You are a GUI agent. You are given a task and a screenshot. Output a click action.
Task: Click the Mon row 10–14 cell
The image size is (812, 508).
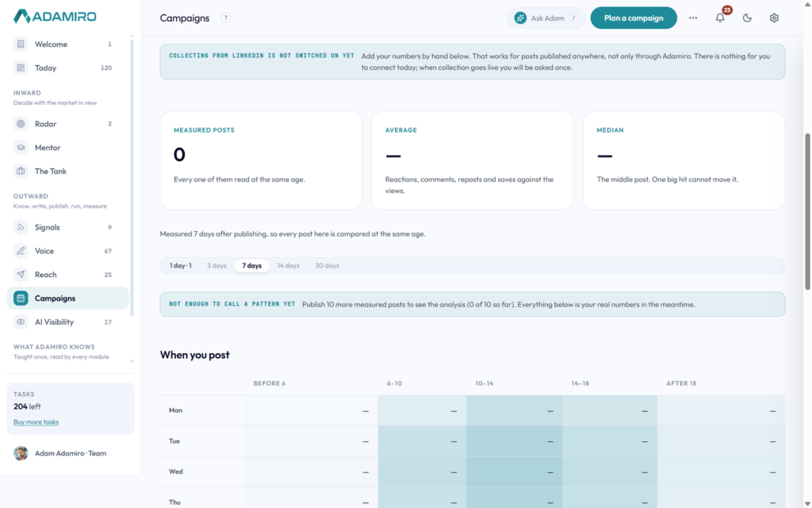515,410
